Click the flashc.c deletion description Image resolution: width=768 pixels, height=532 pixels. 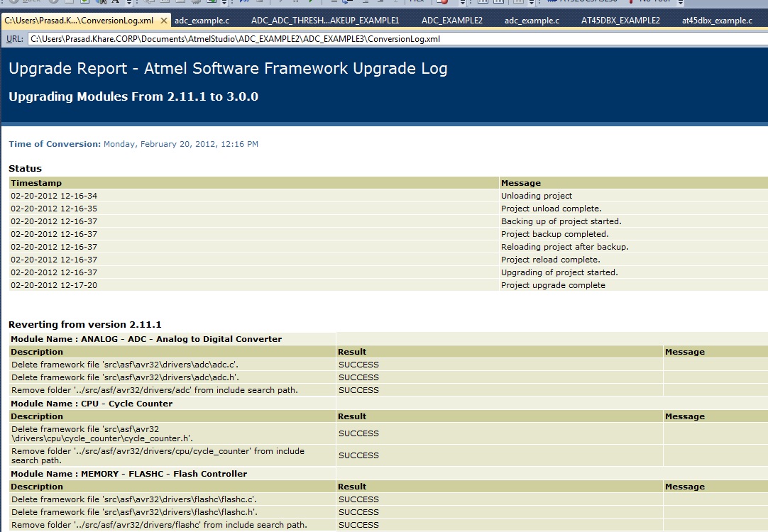coord(134,499)
